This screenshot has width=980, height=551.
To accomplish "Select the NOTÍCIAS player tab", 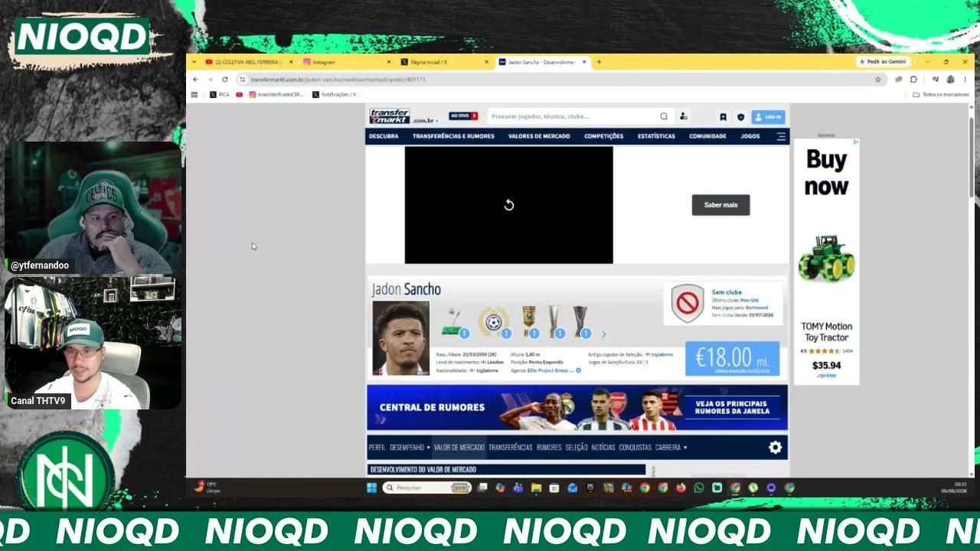I will click(603, 448).
